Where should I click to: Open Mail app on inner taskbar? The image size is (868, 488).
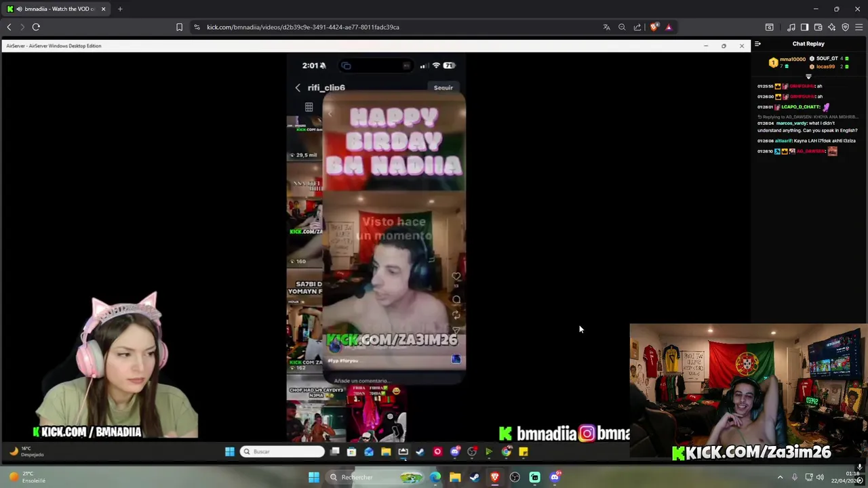[x=369, y=451]
